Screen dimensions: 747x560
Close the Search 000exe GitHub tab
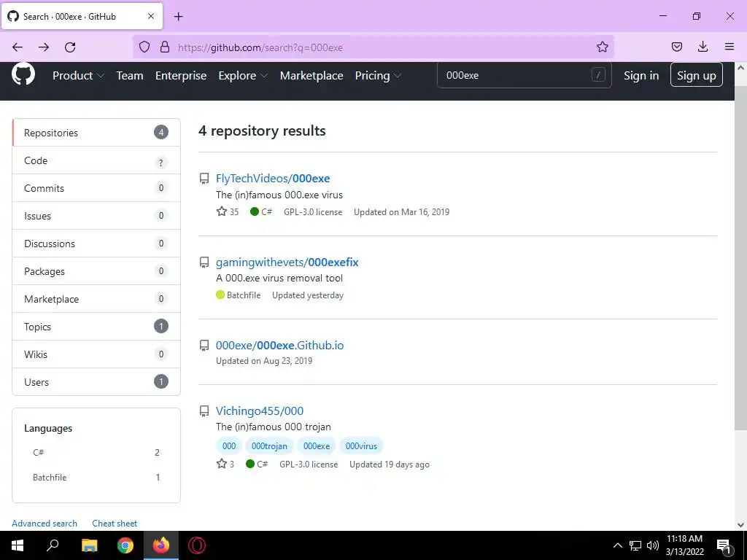[151, 16]
